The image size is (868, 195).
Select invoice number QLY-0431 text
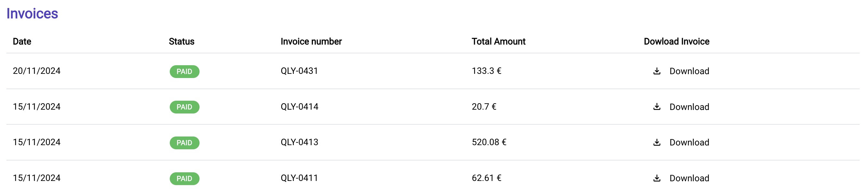(299, 71)
